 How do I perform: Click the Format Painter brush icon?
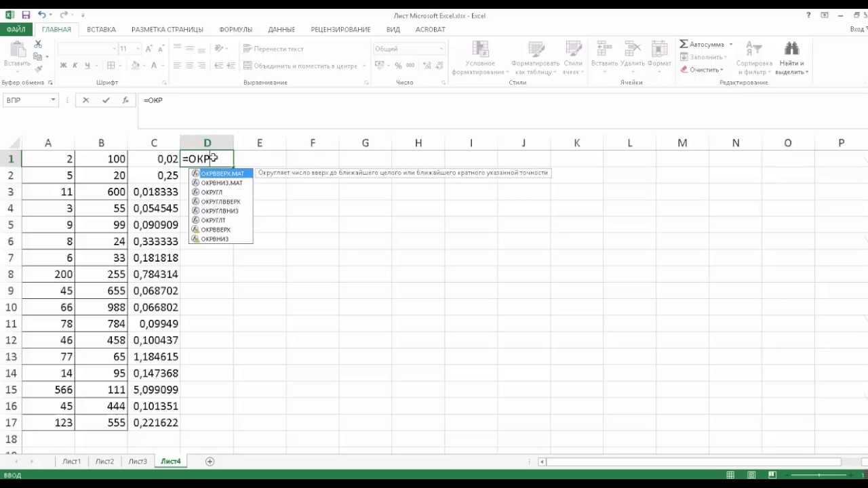point(38,69)
